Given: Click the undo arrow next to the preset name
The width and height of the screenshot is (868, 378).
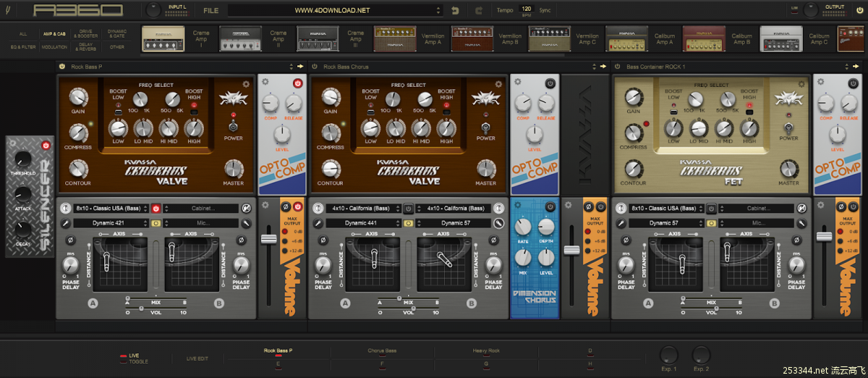Looking at the screenshot, I should click(x=455, y=11).
